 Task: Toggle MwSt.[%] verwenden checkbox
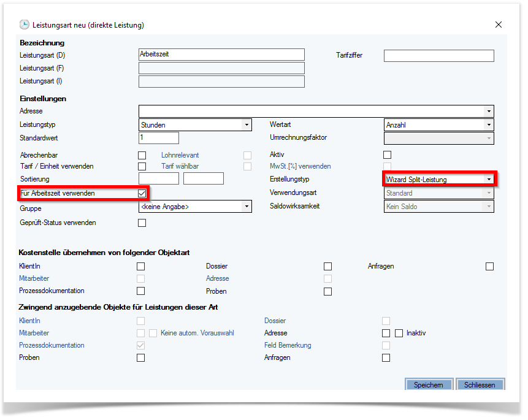pyautogui.click(x=387, y=166)
